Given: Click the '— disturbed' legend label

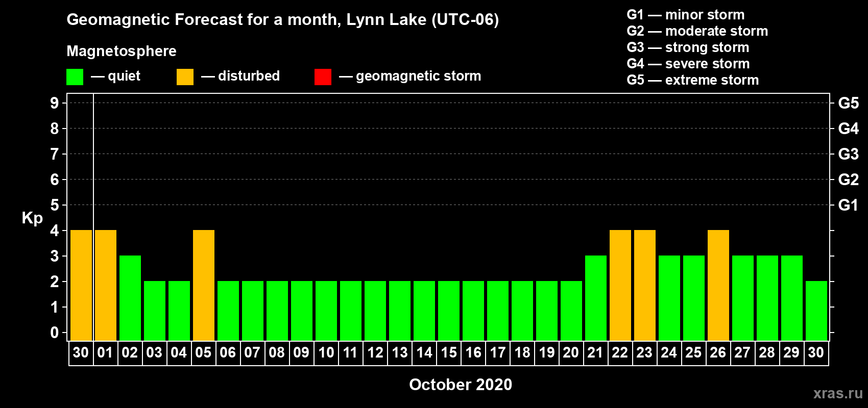Looking at the screenshot, I should tap(240, 76).
